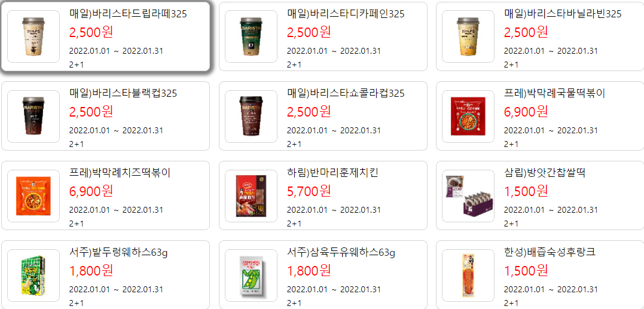Open the 매일)바리스타드립라떼325 title link
The image size is (644, 309).
point(128,14)
